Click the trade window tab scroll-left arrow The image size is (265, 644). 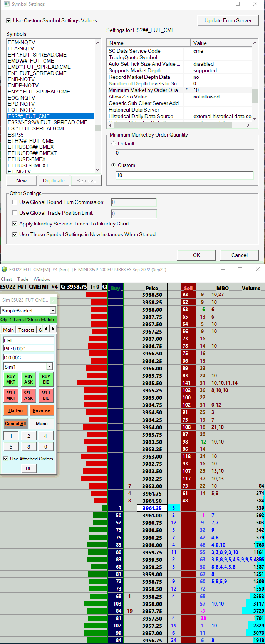[x=46, y=329]
